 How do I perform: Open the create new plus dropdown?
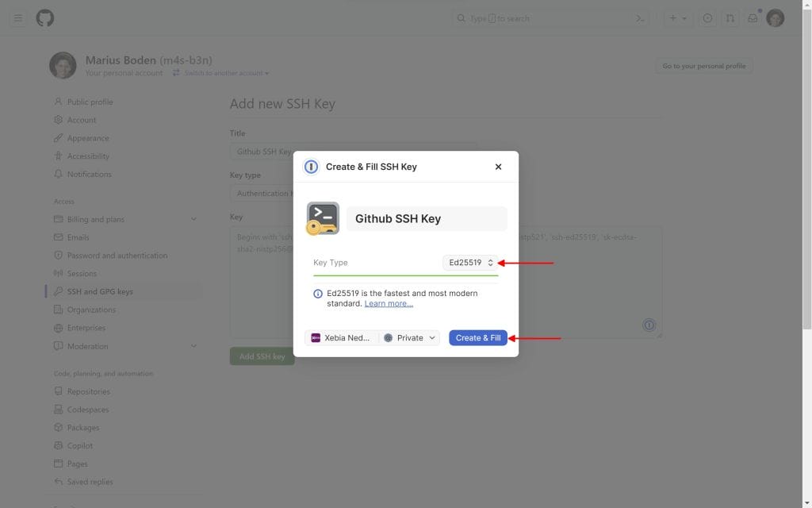[x=677, y=18]
